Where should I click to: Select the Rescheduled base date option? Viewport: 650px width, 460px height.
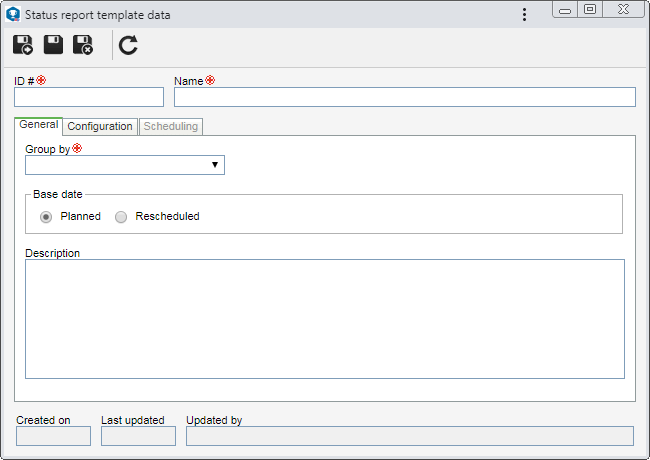(121, 217)
